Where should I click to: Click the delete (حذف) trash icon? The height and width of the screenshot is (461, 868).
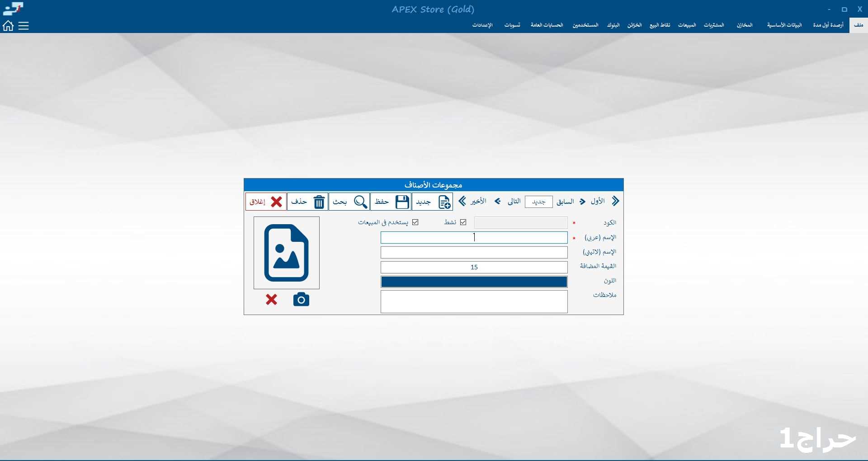319,202
